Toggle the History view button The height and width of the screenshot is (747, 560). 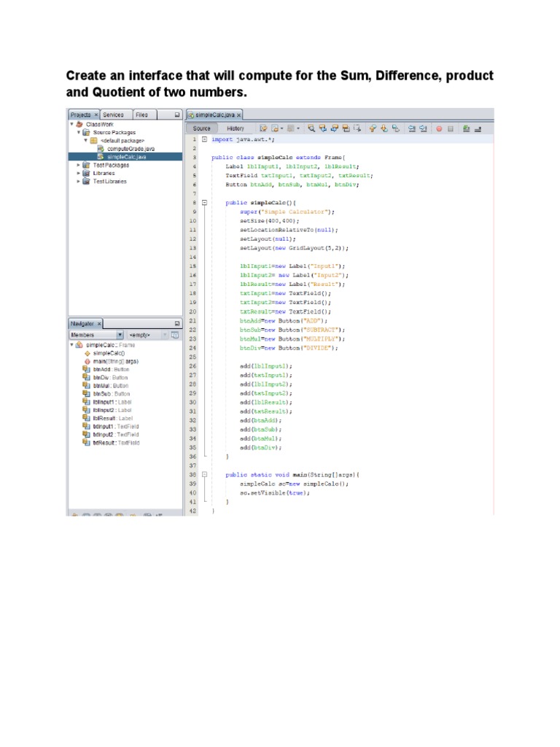[x=236, y=128]
